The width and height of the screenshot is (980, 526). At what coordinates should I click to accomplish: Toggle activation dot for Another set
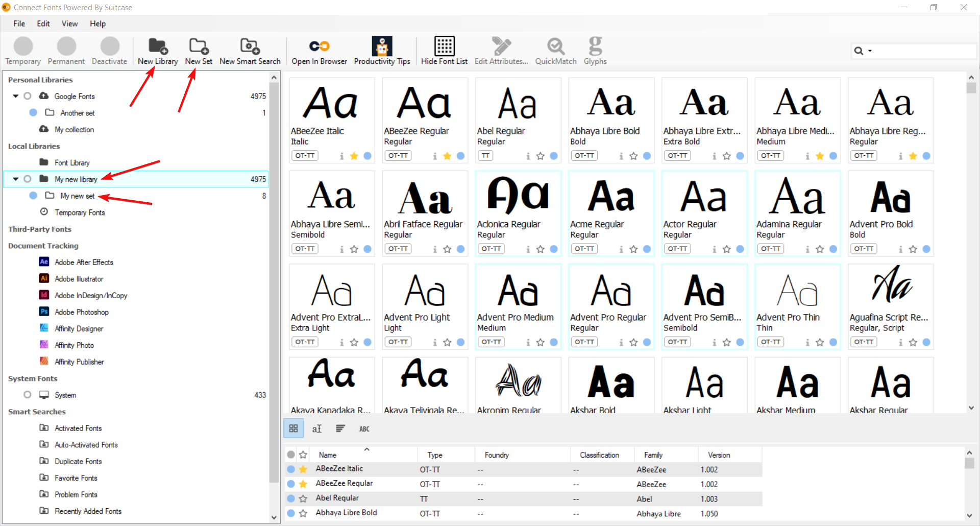click(33, 112)
